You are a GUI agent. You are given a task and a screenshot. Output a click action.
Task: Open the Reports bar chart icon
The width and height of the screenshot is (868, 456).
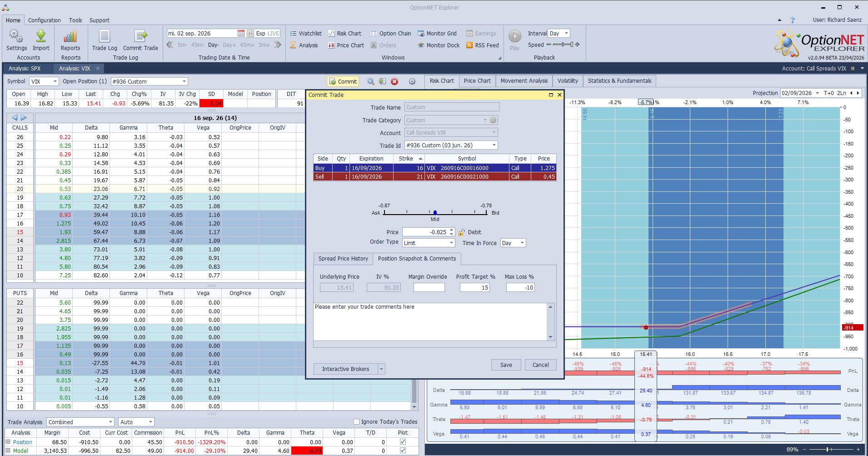point(70,40)
